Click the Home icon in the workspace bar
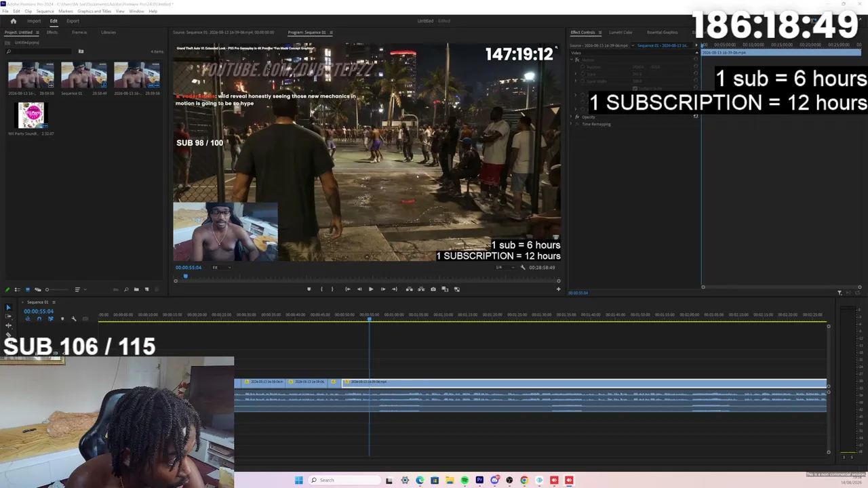Viewport: 868px width, 488px height. [13, 21]
